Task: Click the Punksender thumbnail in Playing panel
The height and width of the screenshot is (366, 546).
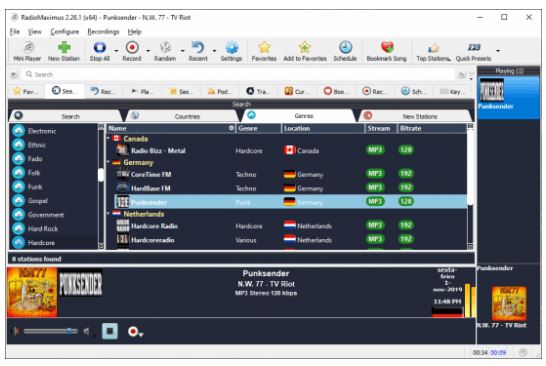Action: click(x=492, y=90)
